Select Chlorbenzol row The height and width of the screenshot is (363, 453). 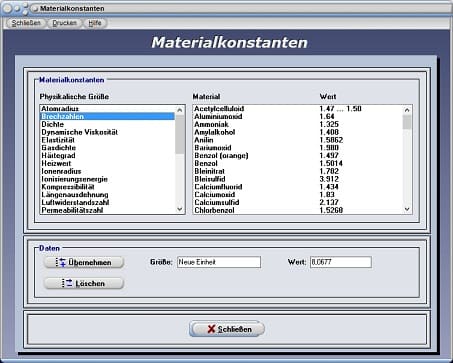click(298, 210)
